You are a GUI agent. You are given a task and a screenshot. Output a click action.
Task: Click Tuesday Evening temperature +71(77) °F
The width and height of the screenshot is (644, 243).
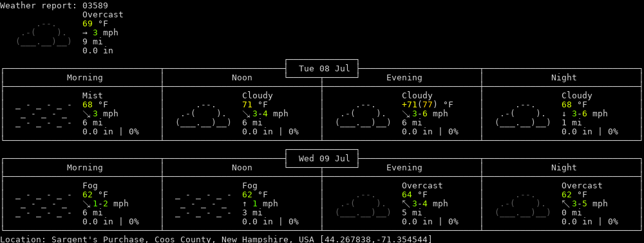pyautogui.click(x=428, y=105)
